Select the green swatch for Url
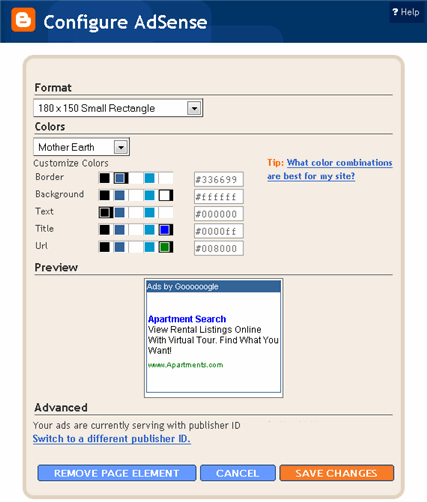Viewport: 427px width, 502px height. pos(166,247)
